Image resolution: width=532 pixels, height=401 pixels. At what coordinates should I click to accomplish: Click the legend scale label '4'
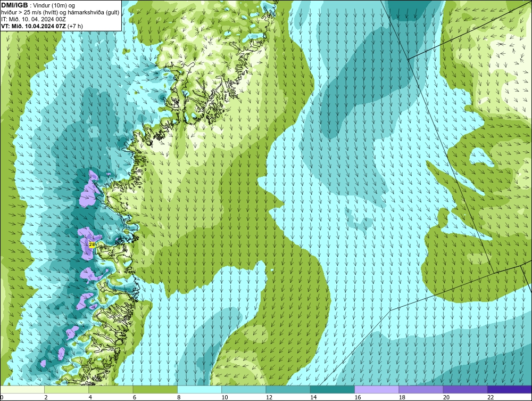[x=90, y=398]
